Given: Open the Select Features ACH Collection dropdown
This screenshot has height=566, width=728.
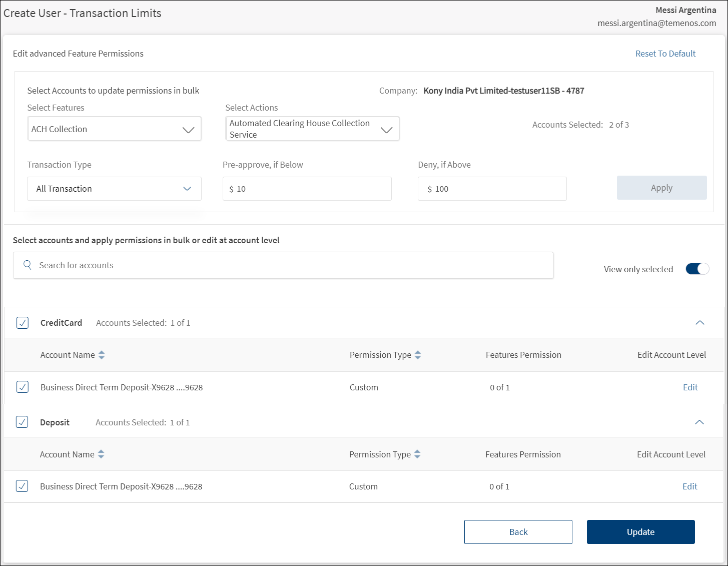Looking at the screenshot, I should 115,129.
